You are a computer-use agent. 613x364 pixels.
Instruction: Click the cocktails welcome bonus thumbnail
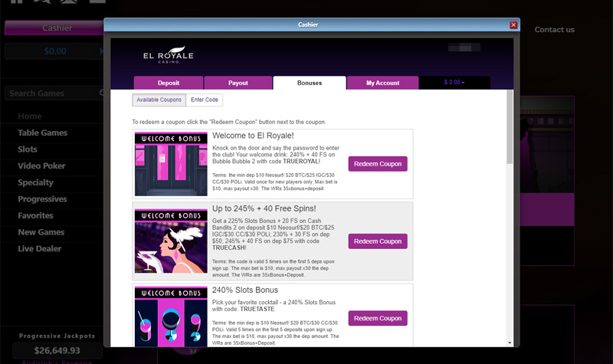pos(171,316)
